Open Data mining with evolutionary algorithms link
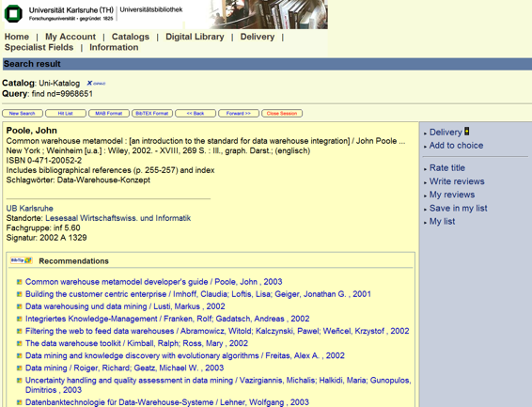The width and height of the screenshot is (532, 407). point(185,356)
